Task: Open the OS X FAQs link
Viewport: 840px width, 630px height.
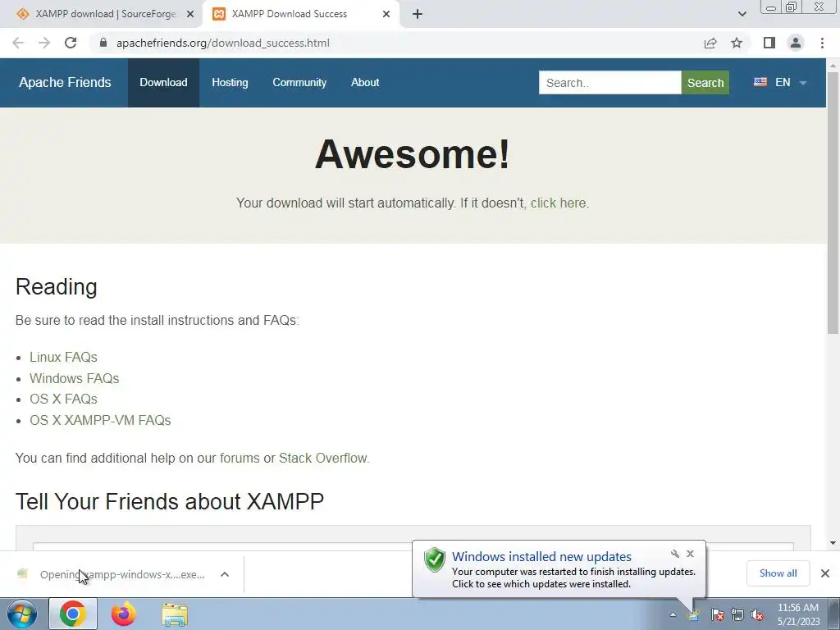Action: (63, 399)
